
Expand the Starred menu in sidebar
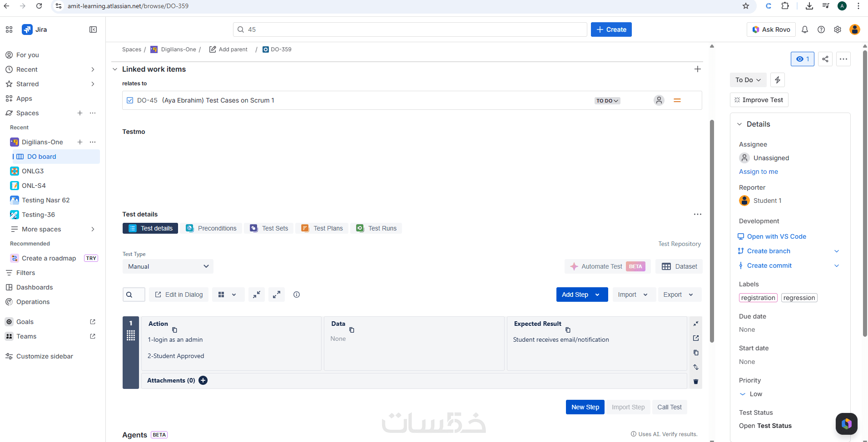pyautogui.click(x=93, y=84)
